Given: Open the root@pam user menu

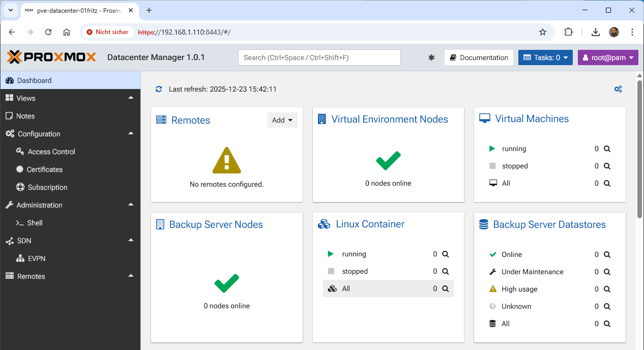Looking at the screenshot, I should [x=607, y=57].
